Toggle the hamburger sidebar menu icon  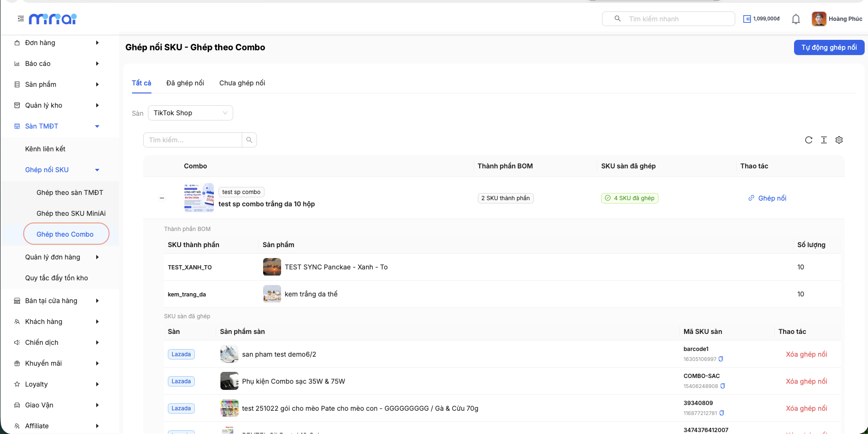point(20,18)
